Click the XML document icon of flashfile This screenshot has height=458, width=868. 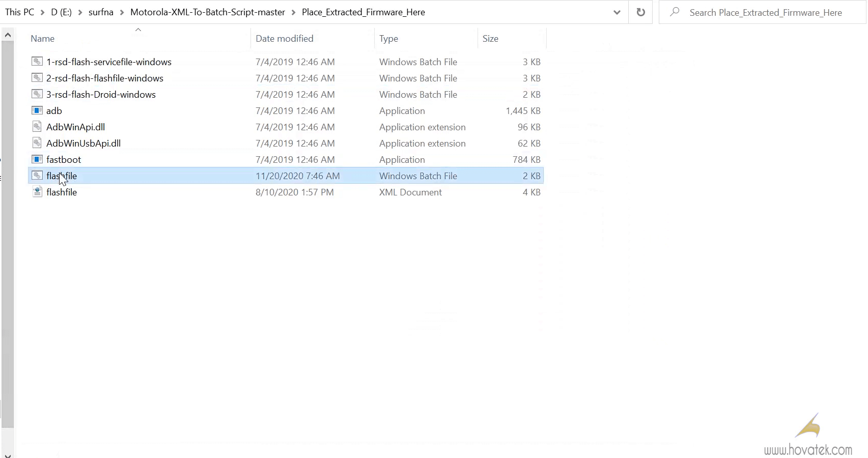tap(37, 192)
